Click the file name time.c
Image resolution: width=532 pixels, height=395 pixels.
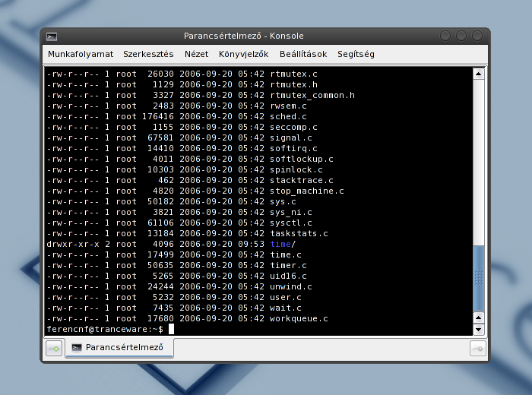tap(285, 254)
